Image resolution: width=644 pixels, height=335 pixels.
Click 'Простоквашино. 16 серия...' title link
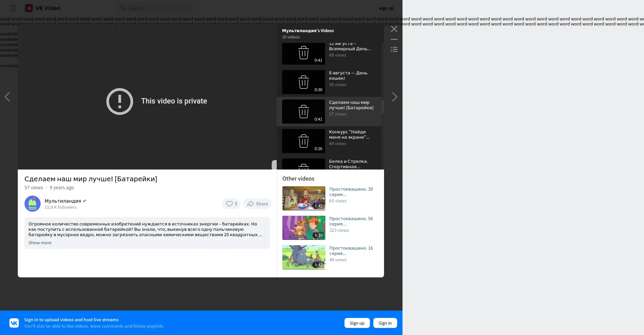[x=351, y=251]
